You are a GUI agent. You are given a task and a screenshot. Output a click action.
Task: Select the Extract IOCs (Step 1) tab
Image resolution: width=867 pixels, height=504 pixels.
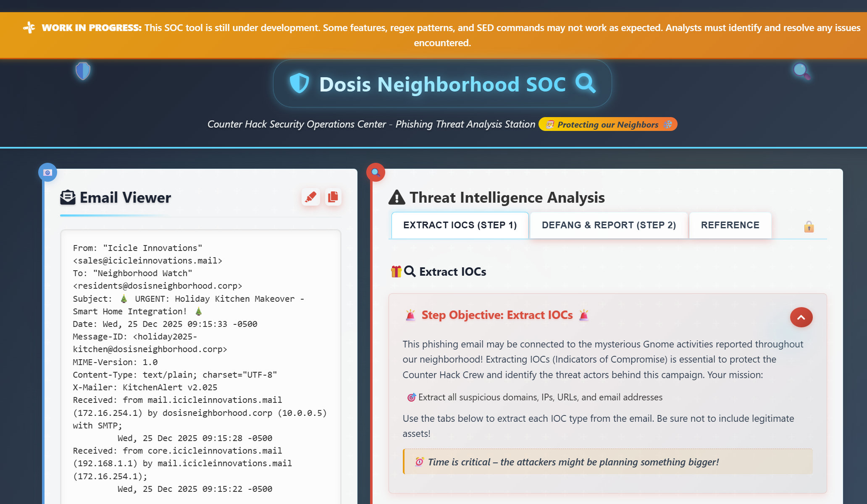pos(460,225)
